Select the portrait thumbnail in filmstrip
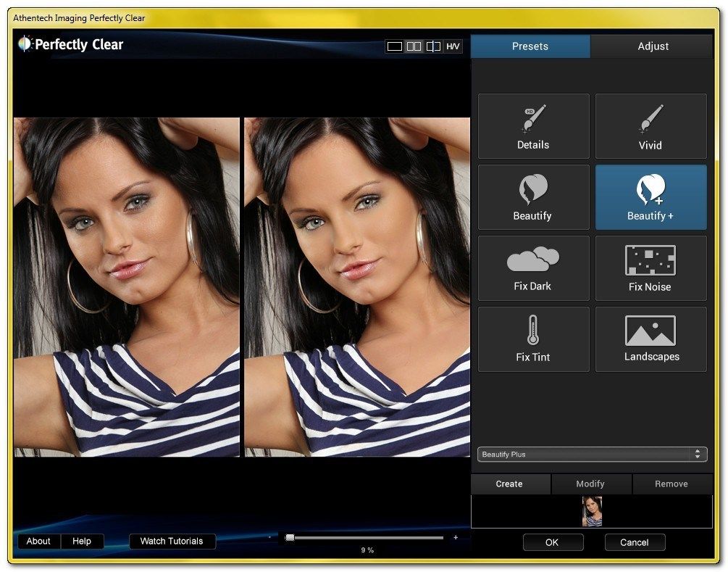Viewport: 728px width, 572px height. click(592, 511)
